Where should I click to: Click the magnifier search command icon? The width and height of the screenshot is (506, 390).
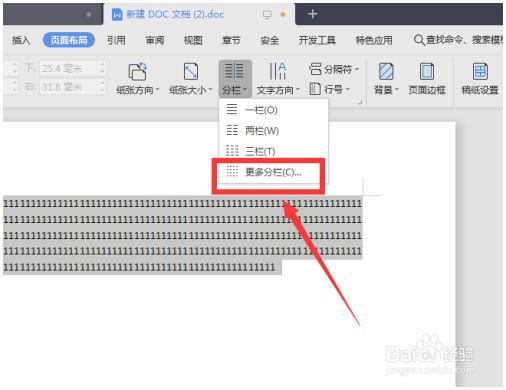click(419, 40)
